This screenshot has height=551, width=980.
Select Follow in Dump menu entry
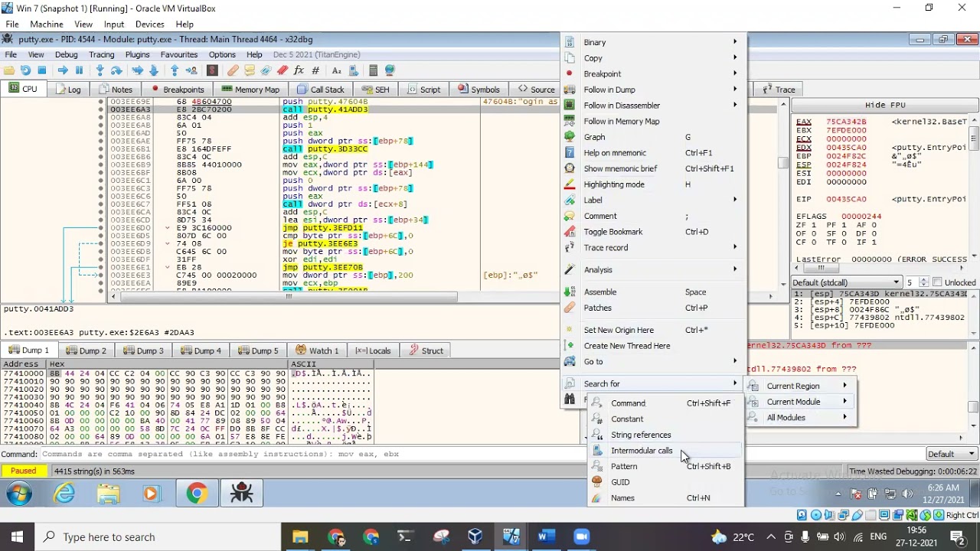tap(654, 90)
